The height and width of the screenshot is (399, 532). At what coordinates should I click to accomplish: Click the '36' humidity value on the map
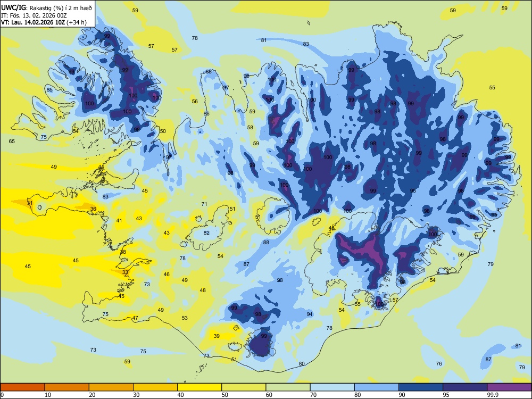click(x=93, y=209)
